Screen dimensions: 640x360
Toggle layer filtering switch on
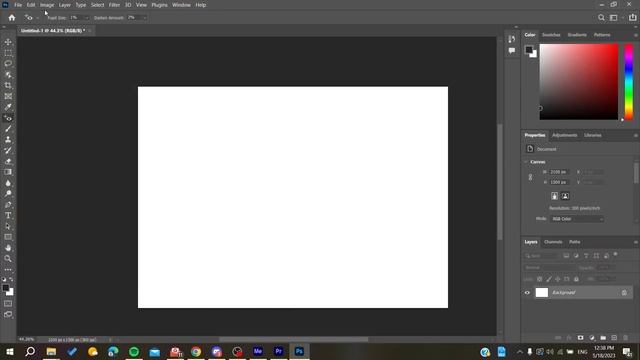616,255
